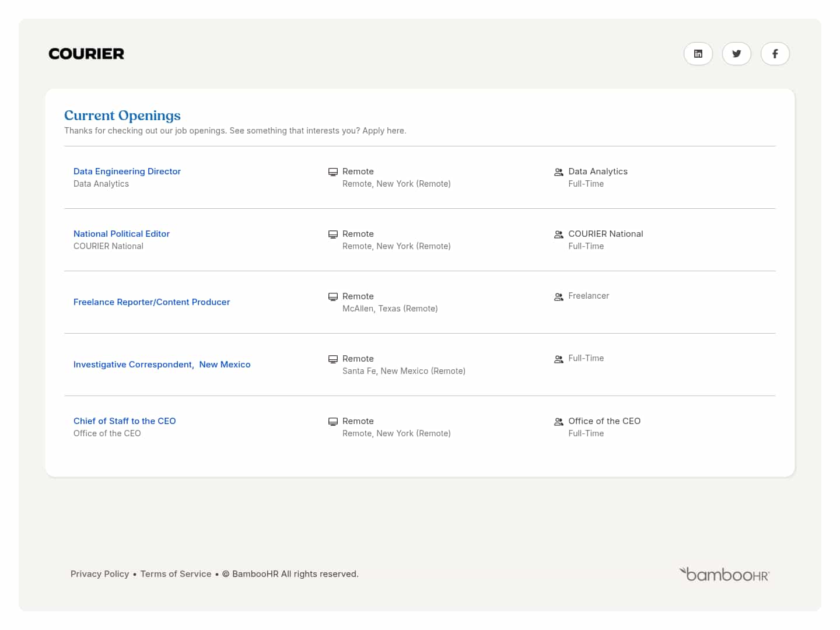Click people icon beside Office of the CEO
Screen dimensions: 840x630
[x=559, y=422]
